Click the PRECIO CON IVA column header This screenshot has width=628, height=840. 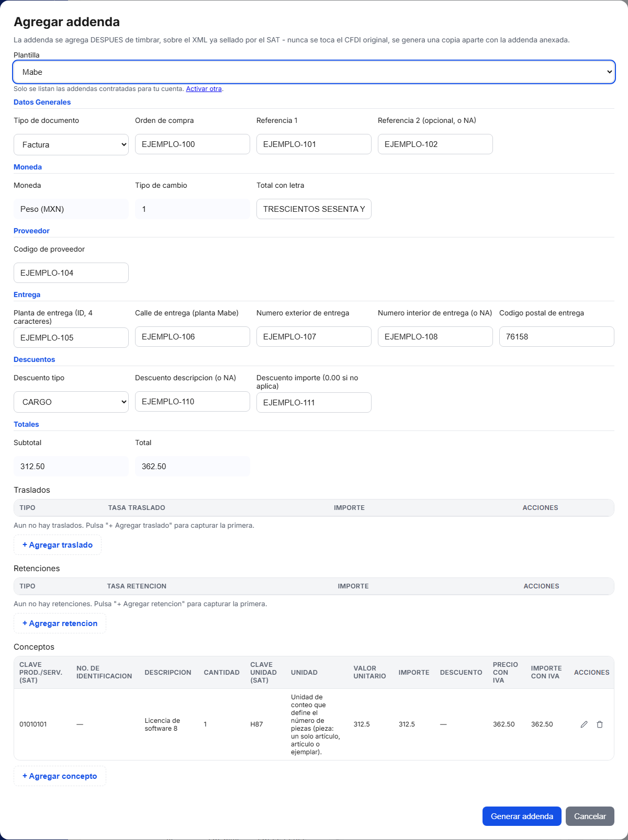point(505,673)
